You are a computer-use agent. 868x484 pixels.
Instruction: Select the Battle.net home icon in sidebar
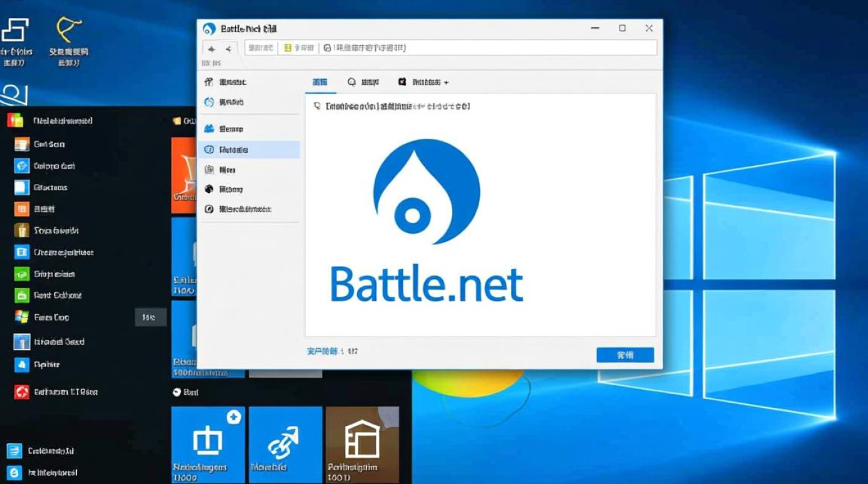tap(208, 102)
